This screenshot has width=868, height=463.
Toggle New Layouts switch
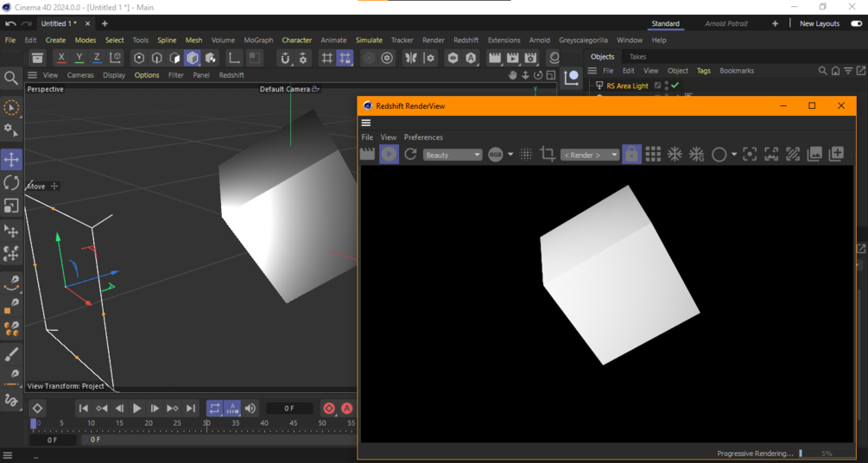coord(856,24)
